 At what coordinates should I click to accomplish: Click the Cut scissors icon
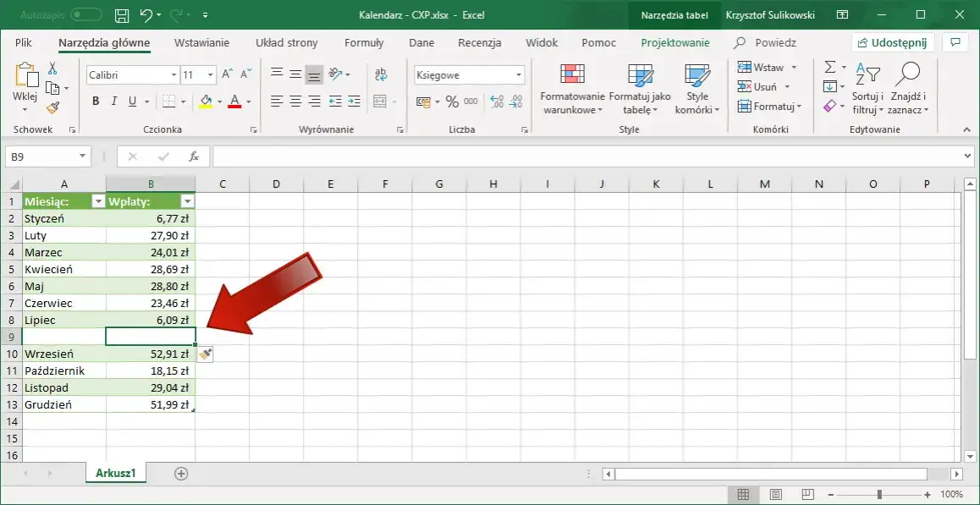(52, 69)
